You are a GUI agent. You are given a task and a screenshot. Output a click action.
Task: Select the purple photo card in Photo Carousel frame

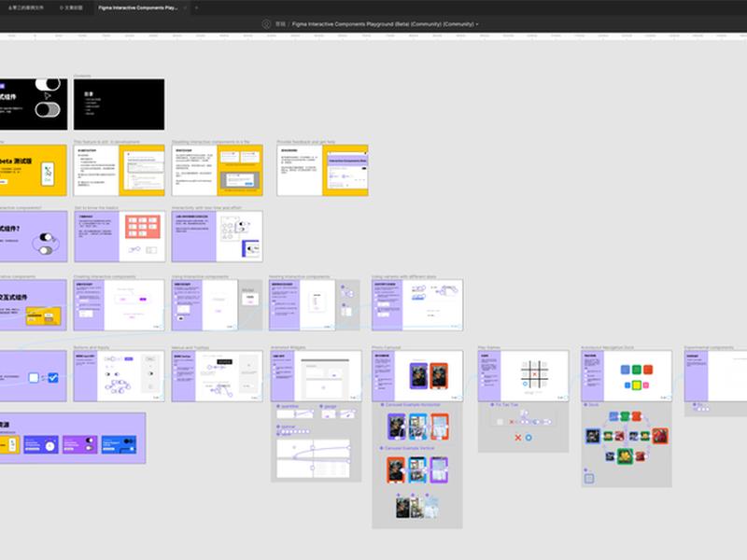[x=418, y=375]
